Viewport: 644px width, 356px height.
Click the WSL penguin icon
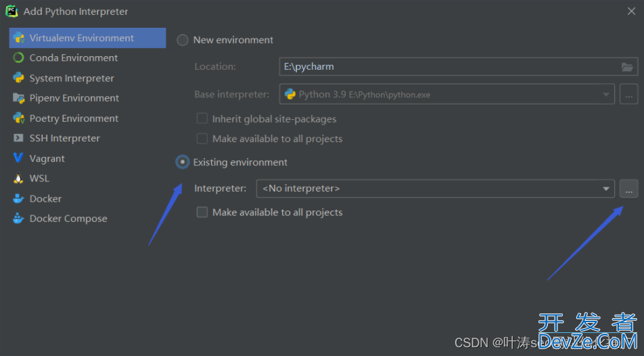pos(18,179)
